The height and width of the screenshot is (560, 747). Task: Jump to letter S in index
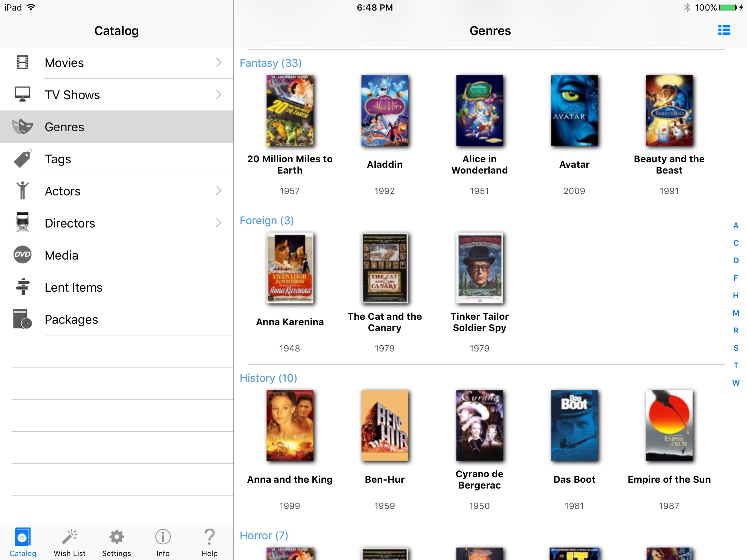tap(736, 348)
